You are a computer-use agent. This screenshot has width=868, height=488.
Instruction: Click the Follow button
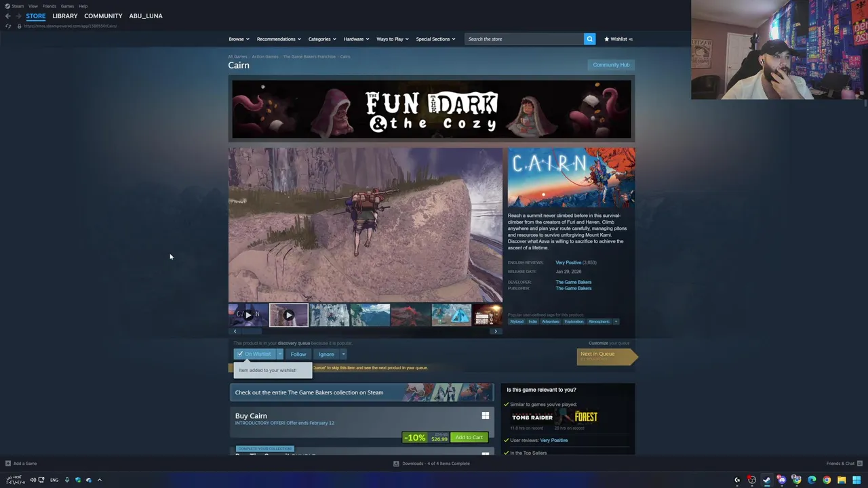(298, 354)
